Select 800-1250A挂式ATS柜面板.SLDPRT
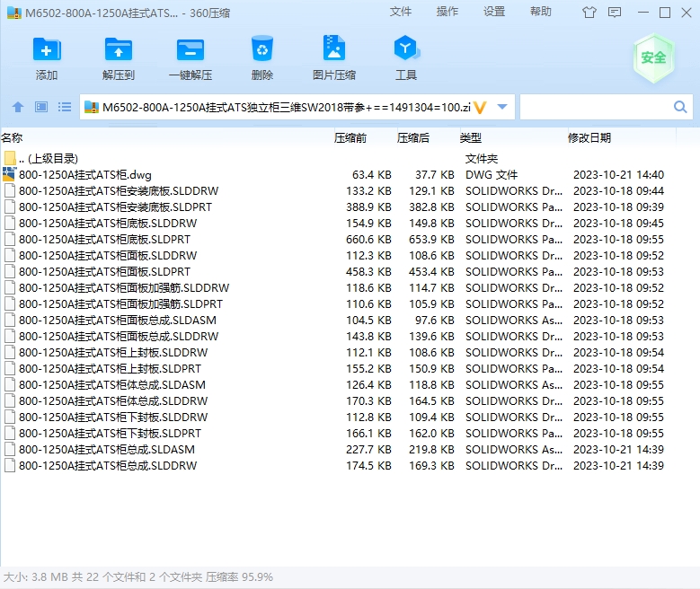 104,272
